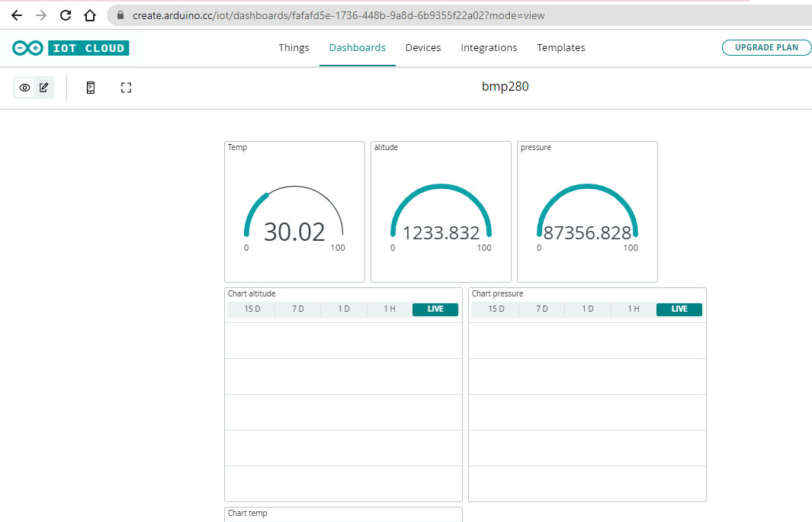Enable LIVE mode on Chart altitude
This screenshot has height=522, width=812.
(435, 309)
